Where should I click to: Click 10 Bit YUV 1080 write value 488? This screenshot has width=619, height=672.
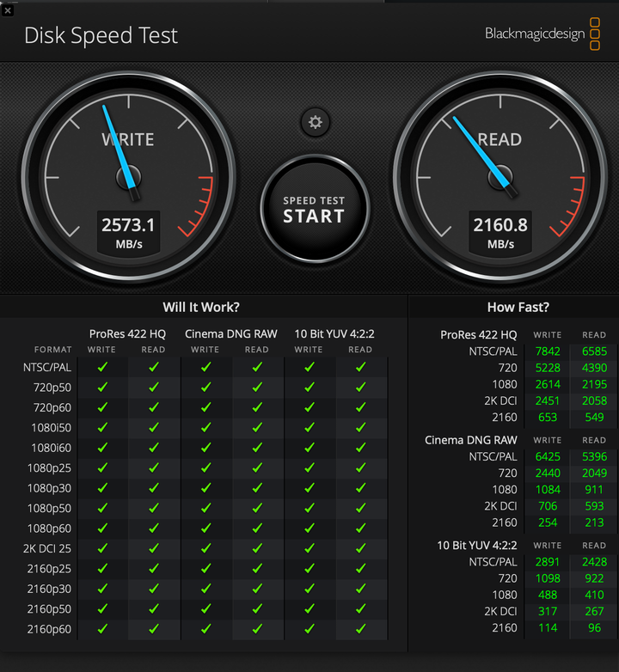pyautogui.click(x=548, y=595)
